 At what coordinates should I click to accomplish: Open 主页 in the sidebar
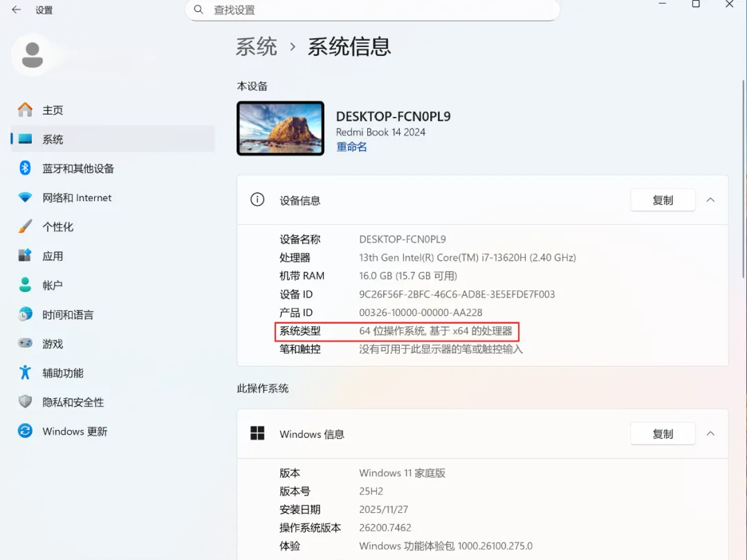click(113, 110)
